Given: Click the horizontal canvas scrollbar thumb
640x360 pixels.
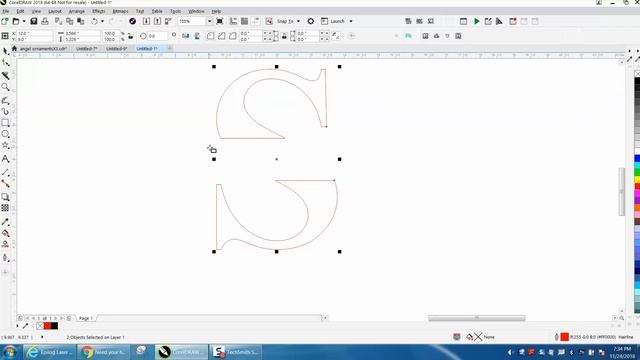Looking at the screenshot, I should [476, 318].
